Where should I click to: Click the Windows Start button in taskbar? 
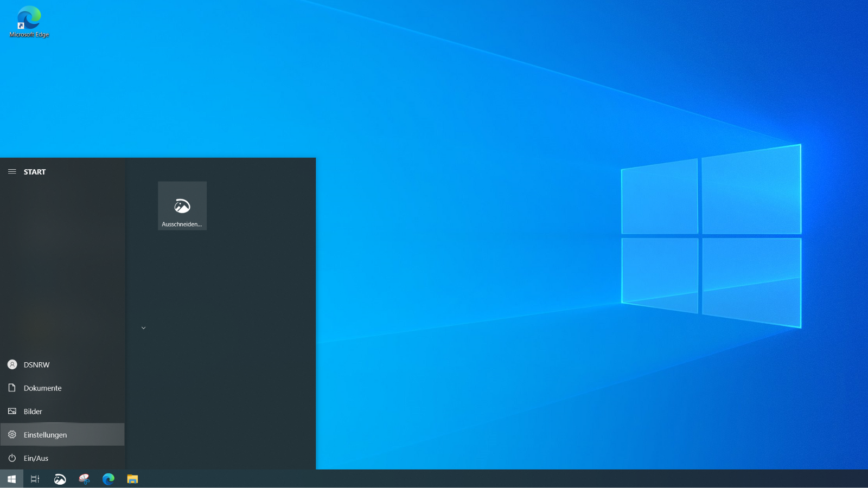pos(11,479)
